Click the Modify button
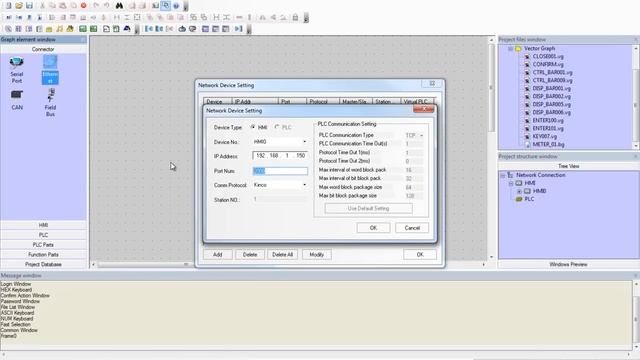Viewport: 640px width, 360px height. pos(316,254)
